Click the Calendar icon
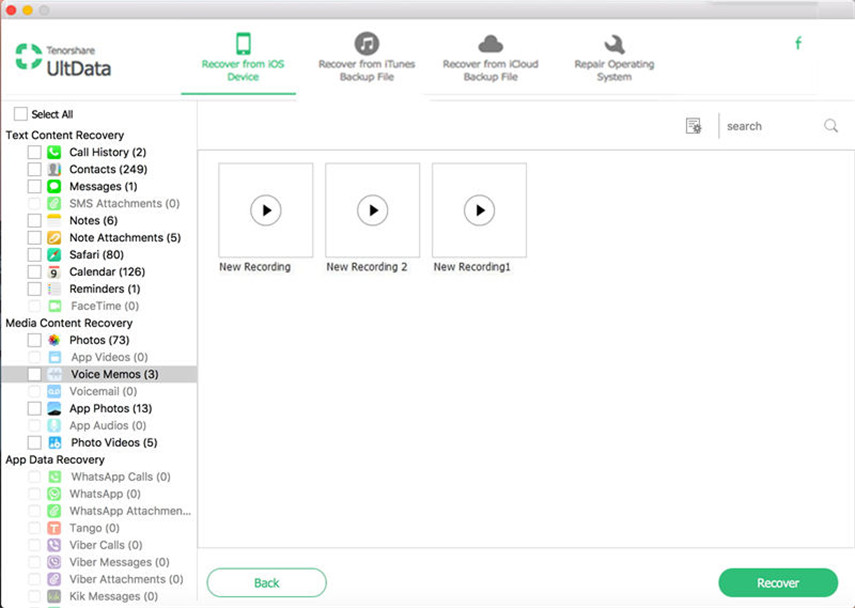The width and height of the screenshot is (855, 608). tap(54, 272)
